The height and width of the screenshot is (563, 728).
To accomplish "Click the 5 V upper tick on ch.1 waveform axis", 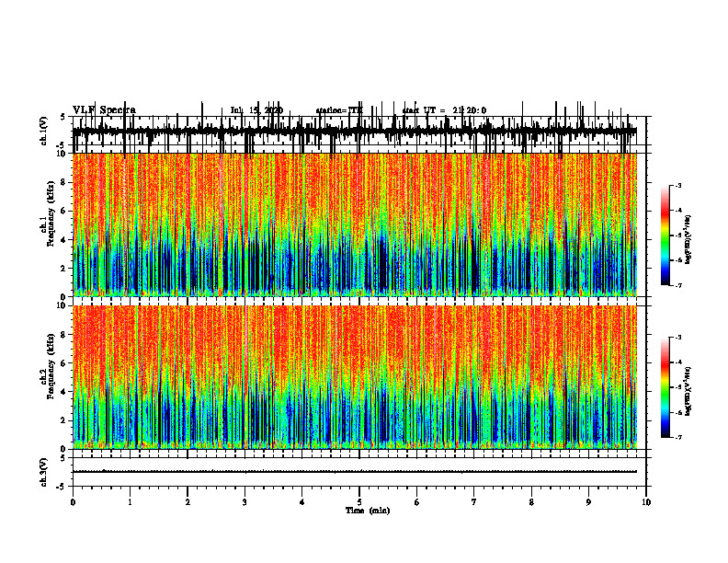I will [63, 117].
